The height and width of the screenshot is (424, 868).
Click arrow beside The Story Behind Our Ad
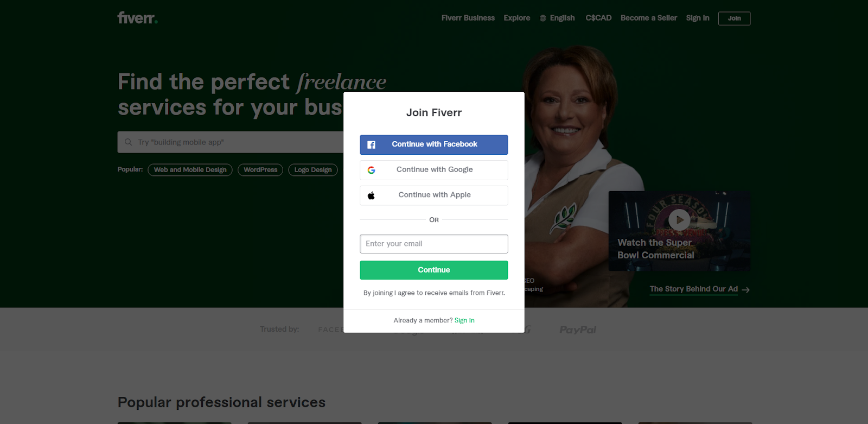746,290
